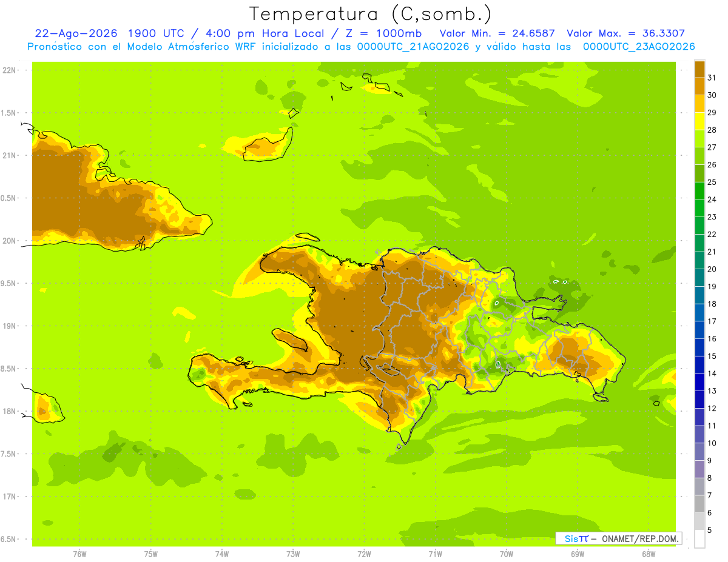The height and width of the screenshot is (562, 728).
Task: Click the 21N latitude label
Action: (10, 155)
